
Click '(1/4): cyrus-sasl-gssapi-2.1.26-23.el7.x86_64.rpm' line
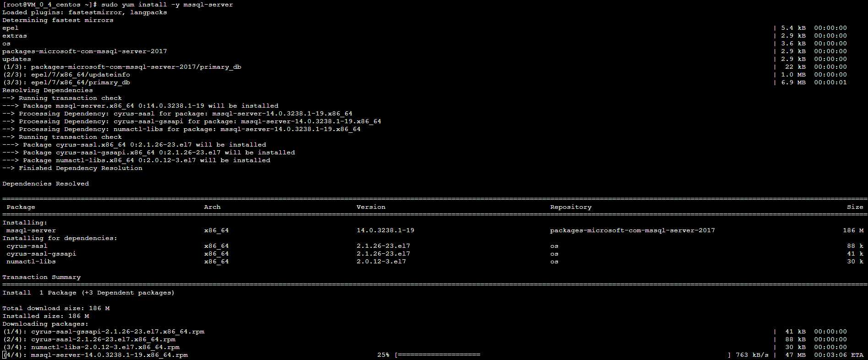pyautogui.click(x=103, y=332)
